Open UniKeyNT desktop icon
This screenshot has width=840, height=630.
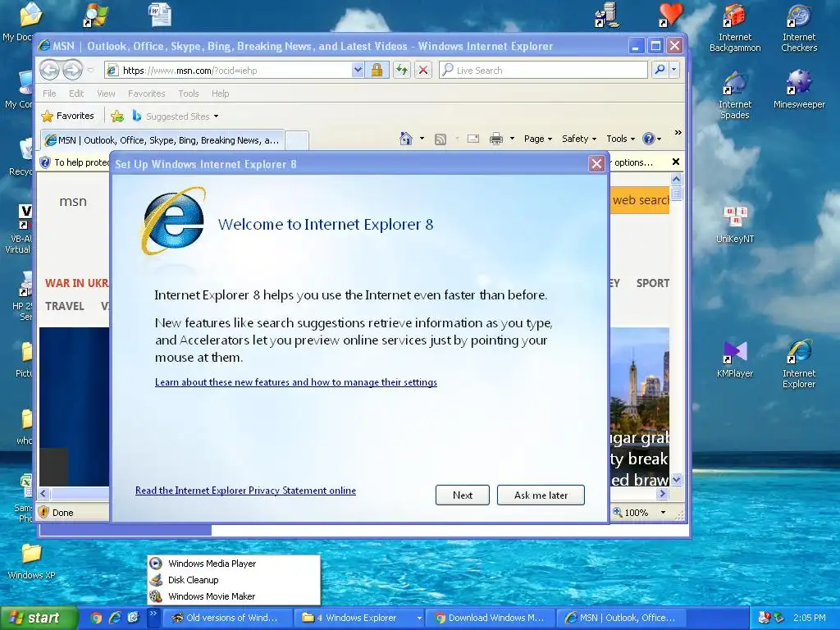click(734, 225)
